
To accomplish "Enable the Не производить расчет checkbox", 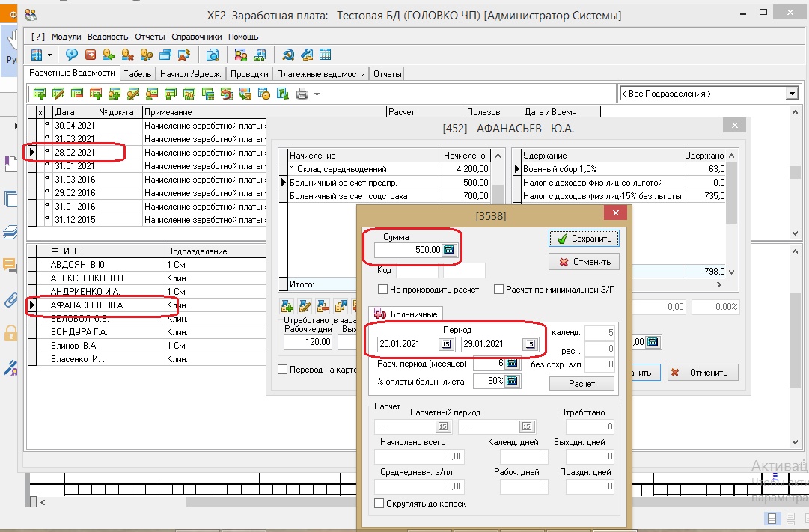I will click(383, 290).
